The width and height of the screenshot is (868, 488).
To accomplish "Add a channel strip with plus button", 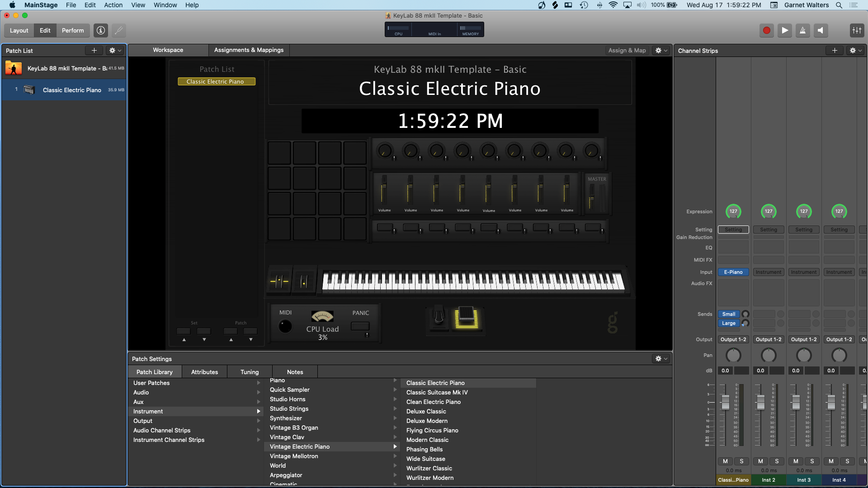I will coord(835,51).
